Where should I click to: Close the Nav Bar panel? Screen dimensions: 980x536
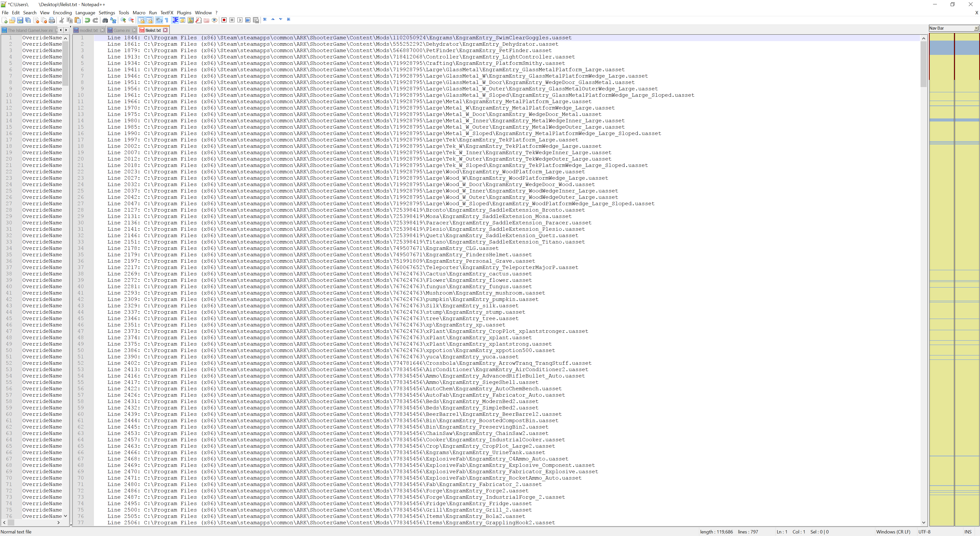(976, 28)
